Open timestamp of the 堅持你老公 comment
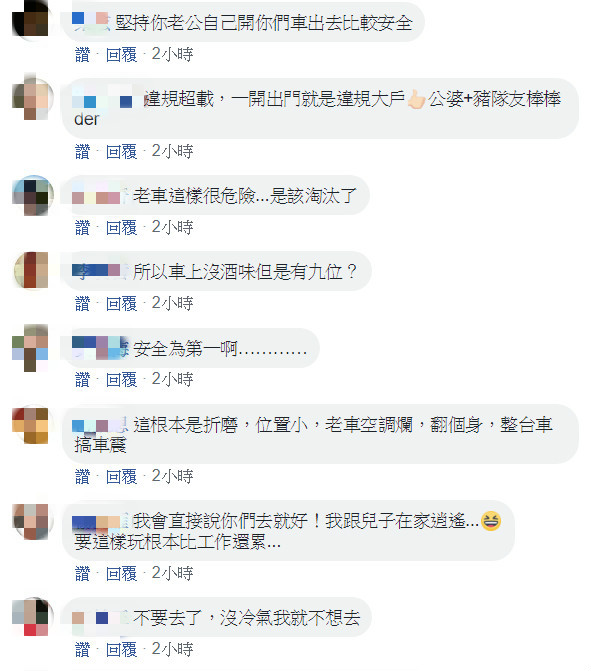Screen dimensions: 591x671 [x=172, y=54]
